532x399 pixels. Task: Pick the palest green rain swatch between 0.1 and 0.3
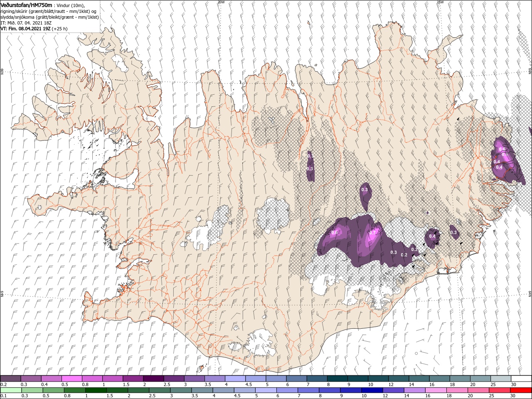[11, 390]
